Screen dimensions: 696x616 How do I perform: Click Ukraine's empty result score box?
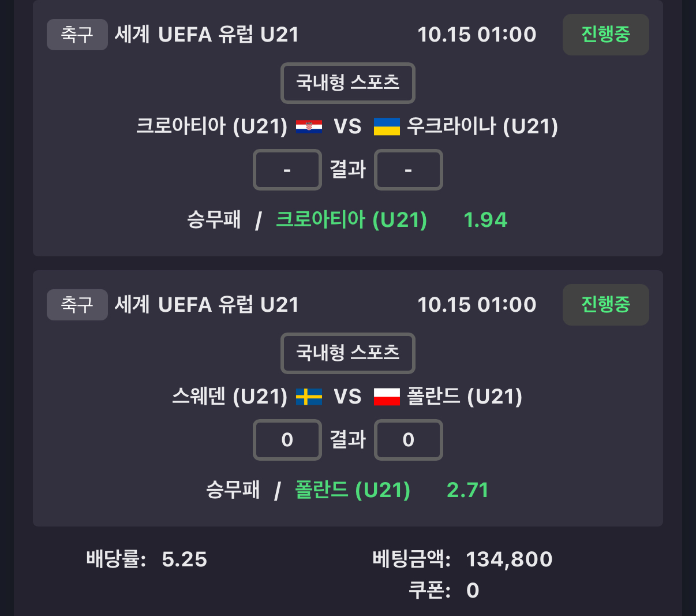pyautogui.click(x=408, y=170)
